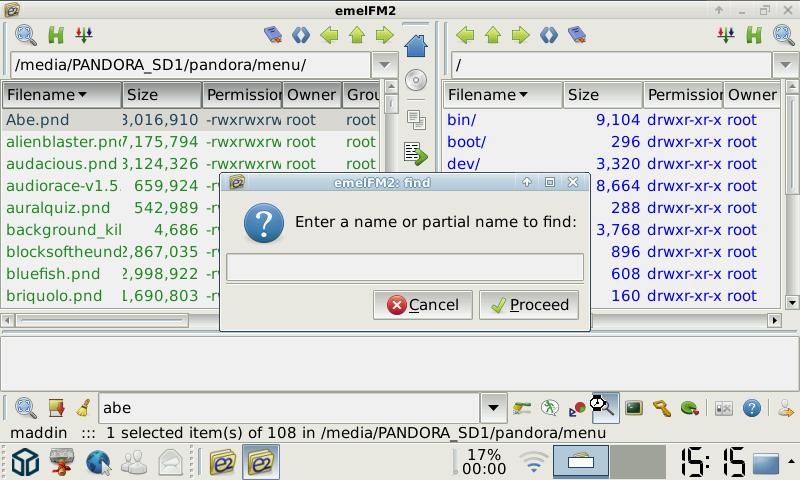Click the green running-man icon
Viewport: 800px width, 480px height.
(549, 408)
